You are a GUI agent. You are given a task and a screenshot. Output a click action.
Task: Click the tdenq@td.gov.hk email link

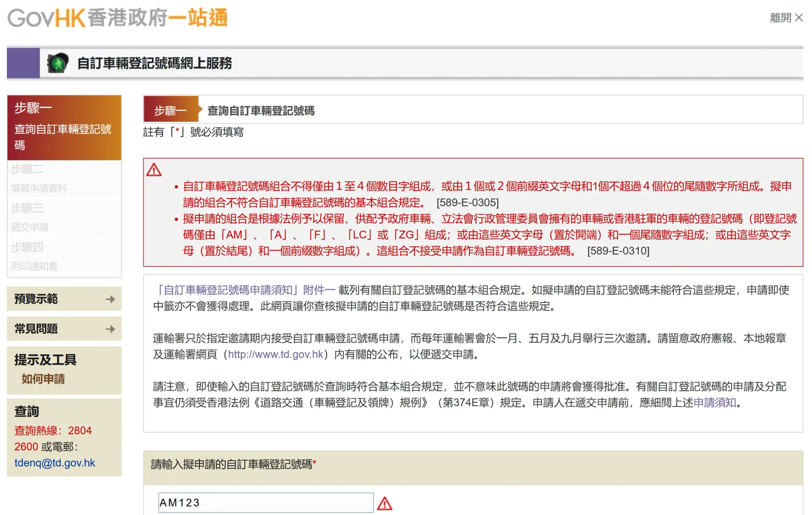click(x=55, y=463)
